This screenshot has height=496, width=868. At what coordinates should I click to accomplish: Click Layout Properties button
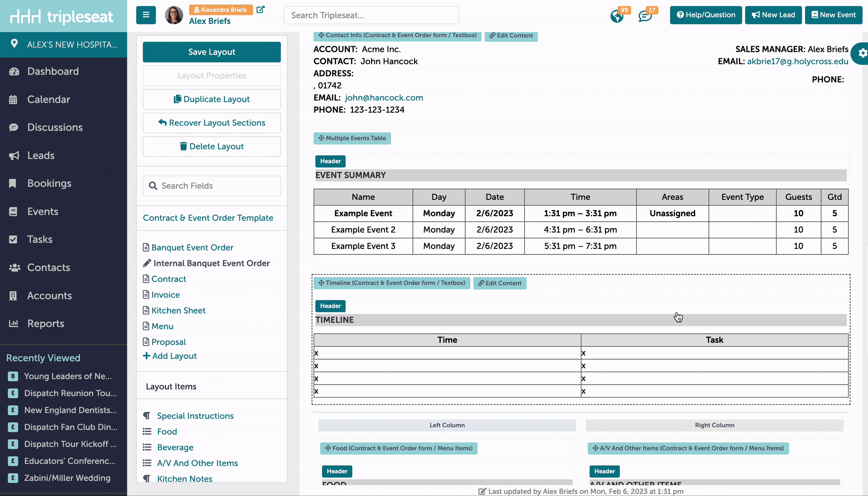[212, 76]
